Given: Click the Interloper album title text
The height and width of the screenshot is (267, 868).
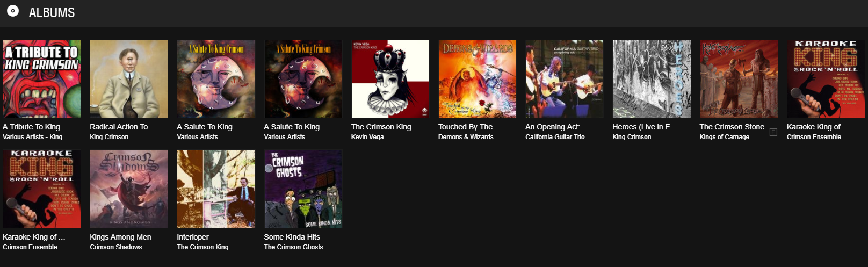Looking at the screenshot, I should [193, 237].
